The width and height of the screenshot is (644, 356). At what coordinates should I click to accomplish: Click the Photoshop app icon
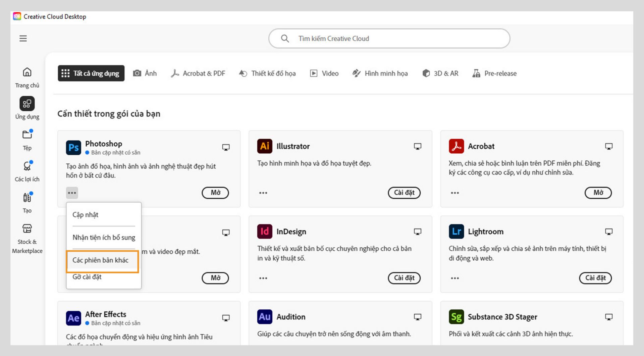click(73, 148)
